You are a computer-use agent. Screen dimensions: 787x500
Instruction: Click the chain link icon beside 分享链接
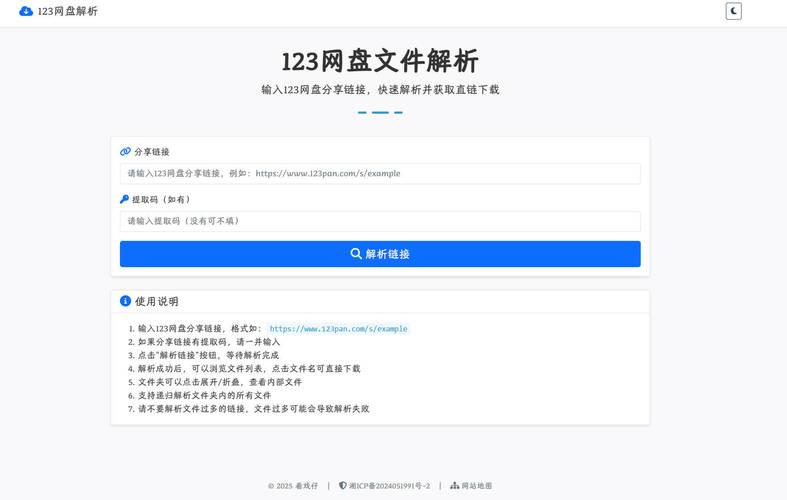coord(125,152)
